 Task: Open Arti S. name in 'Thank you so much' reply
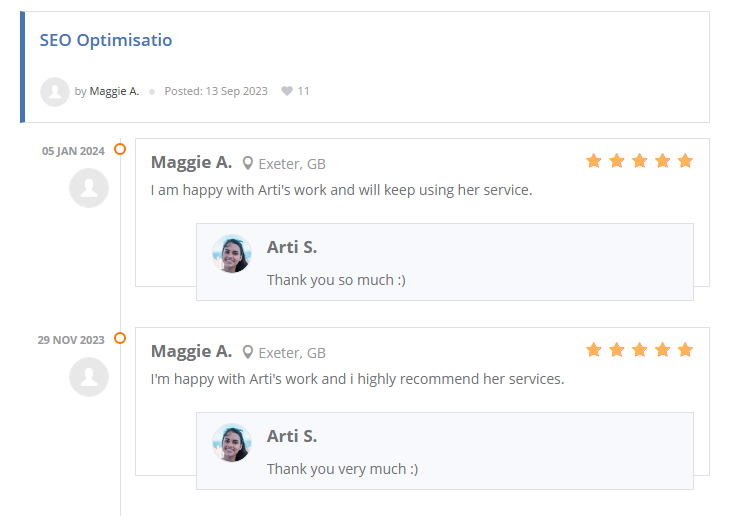coord(292,247)
